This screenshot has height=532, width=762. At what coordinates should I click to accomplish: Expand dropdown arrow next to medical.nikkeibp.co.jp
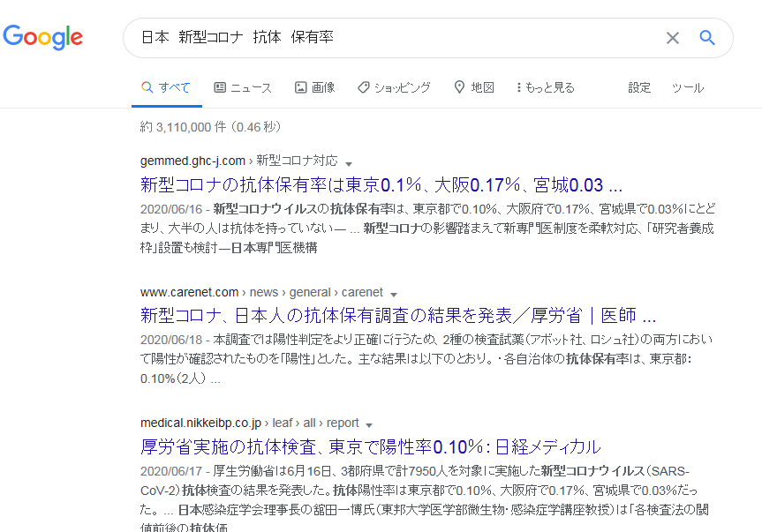(369, 424)
